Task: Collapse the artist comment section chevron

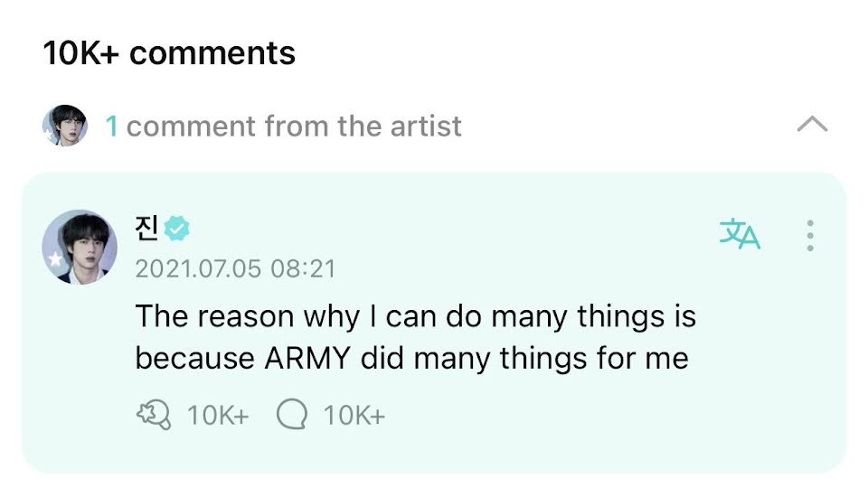Action: [812, 126]
